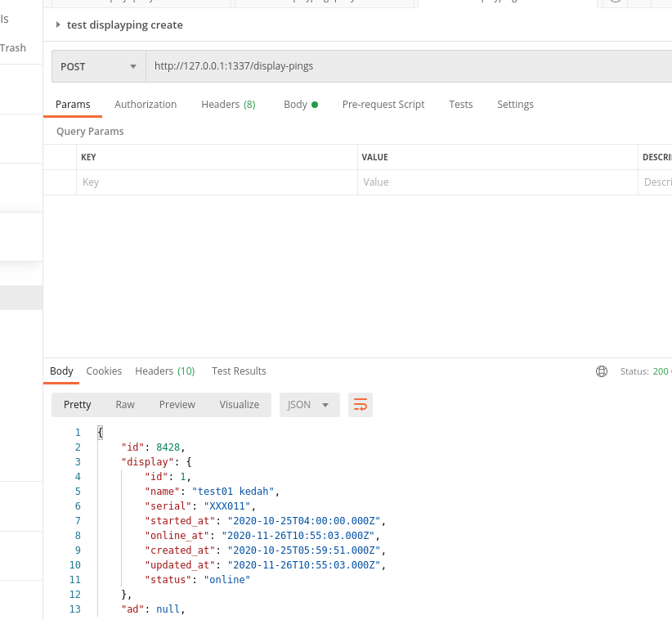Open the response Headers (10) tab

tap(165, 371)
